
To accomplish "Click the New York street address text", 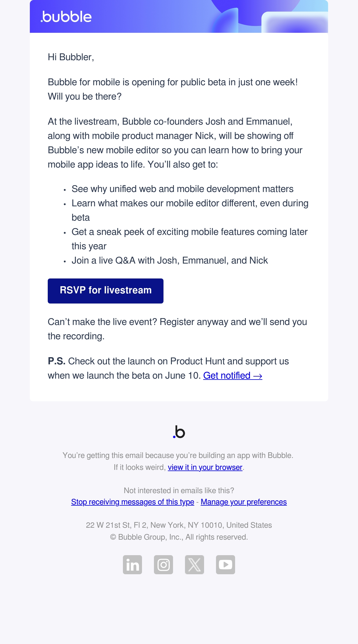I will pyautogui.click(x=179, y=525).
